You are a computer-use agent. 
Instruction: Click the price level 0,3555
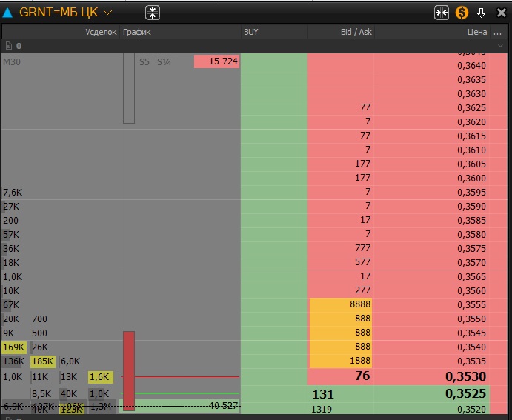tap(471, 304)
